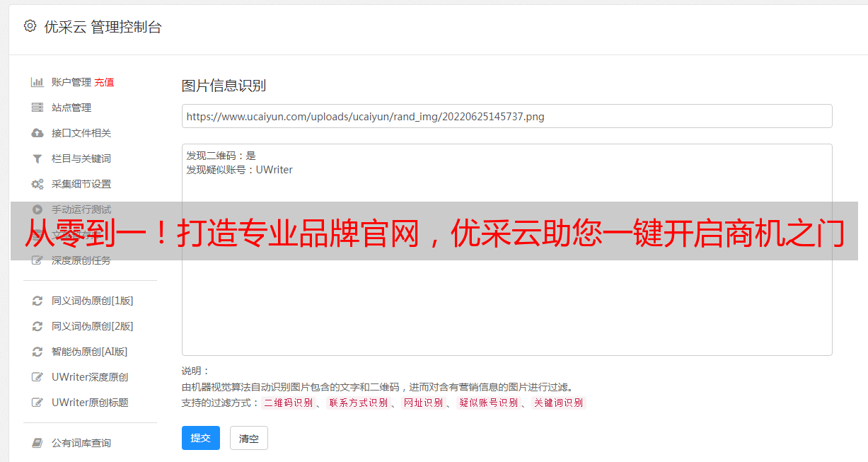Click the gear icon beside 优采云 管理控制台

click(30, 26)
